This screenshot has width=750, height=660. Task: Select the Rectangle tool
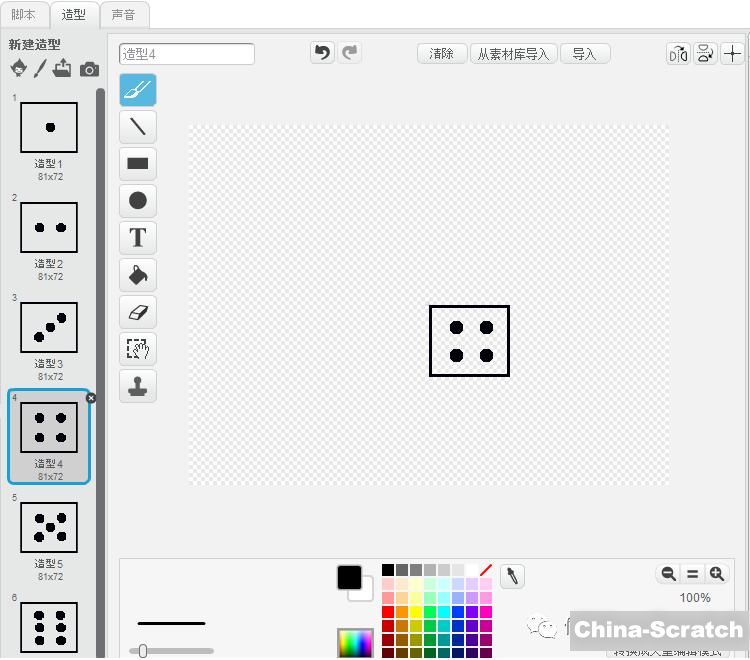(138, 164)
